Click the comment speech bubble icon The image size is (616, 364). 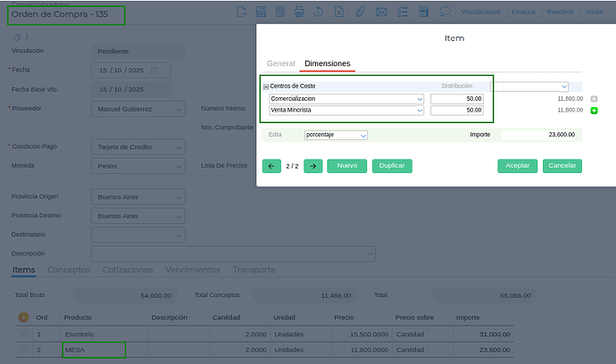[x=445, y=12]
